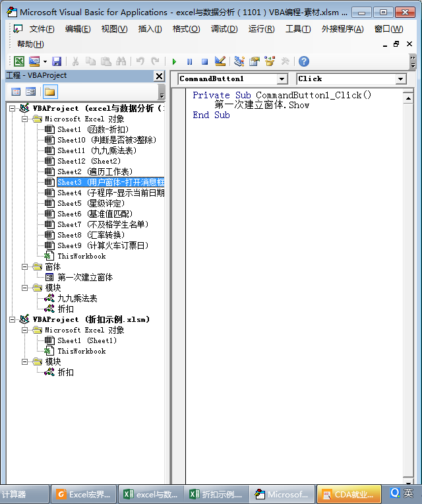Toggle Folders icon in the project panel
The width and height of the screenshot is (422, 504).
point(49,92)
